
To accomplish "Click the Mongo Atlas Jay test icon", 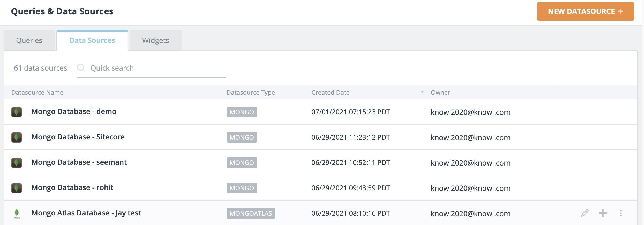I will [17, 213].
